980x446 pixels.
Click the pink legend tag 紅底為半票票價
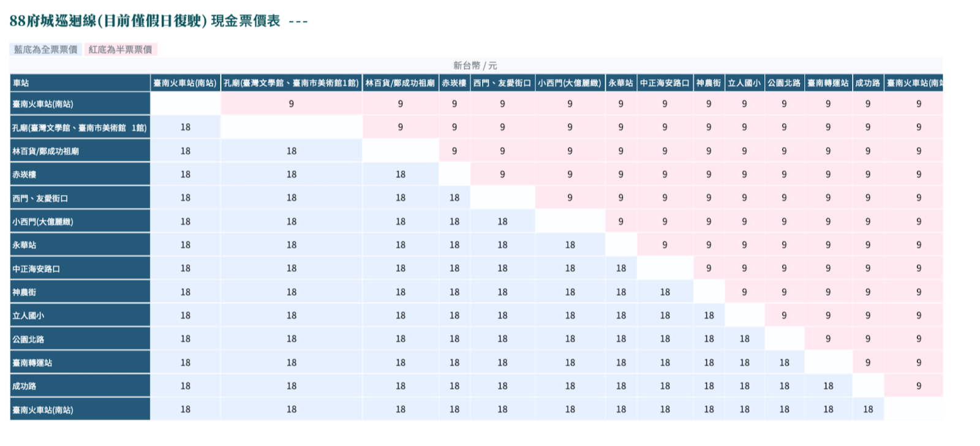120,50
